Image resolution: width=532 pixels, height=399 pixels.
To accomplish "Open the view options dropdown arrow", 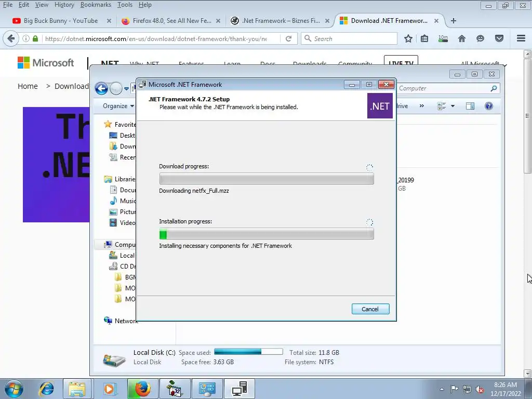I will (x=453, y=106).
